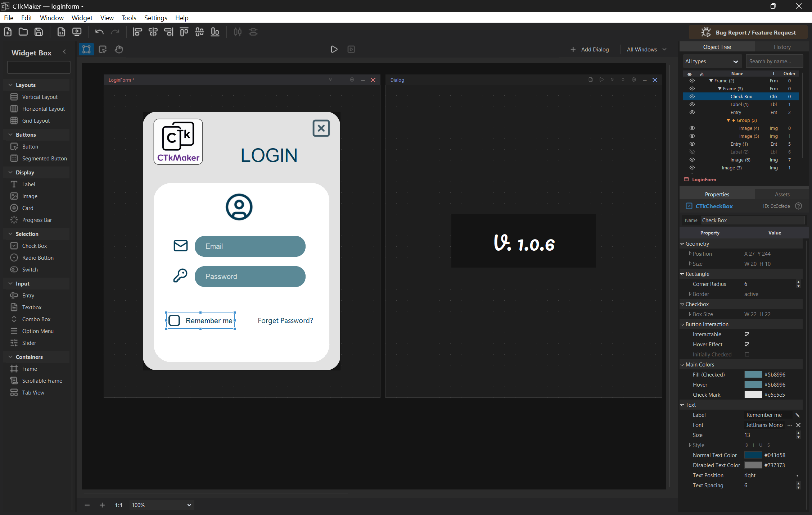Open the zoom level 100% dropdown
Screen dimensions: 812x515
(x=162, y=505)
